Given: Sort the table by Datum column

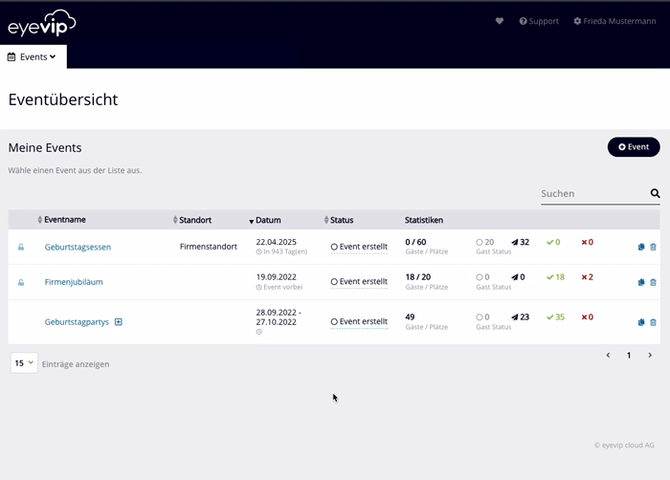Looking at the screenshot, I should point(267,220).
